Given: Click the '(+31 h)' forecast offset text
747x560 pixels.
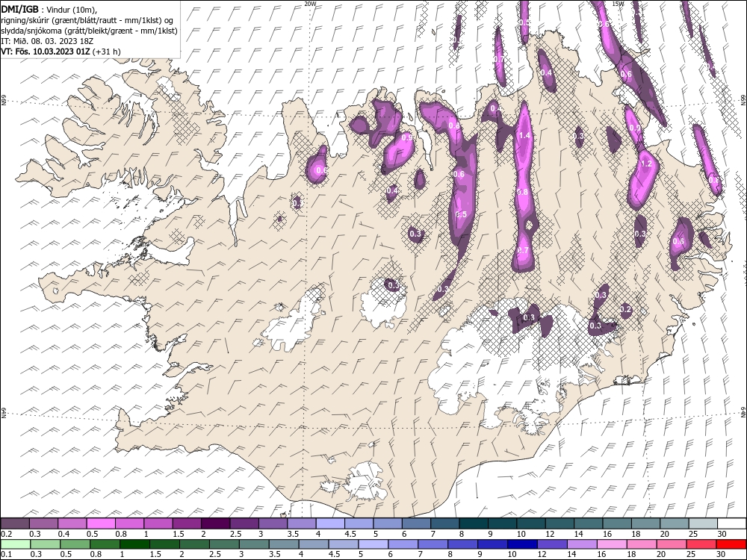Looking at the screenshot, I should click(107, 52).
